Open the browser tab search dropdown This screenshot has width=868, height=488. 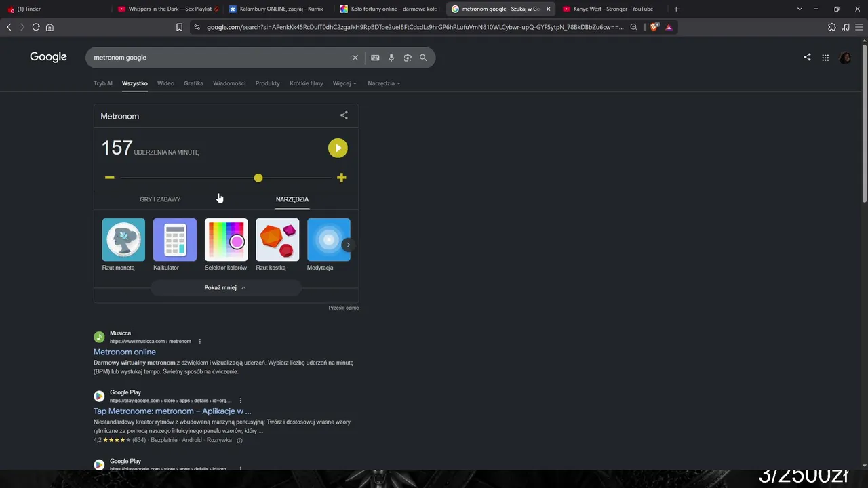[x=800, y=9]
